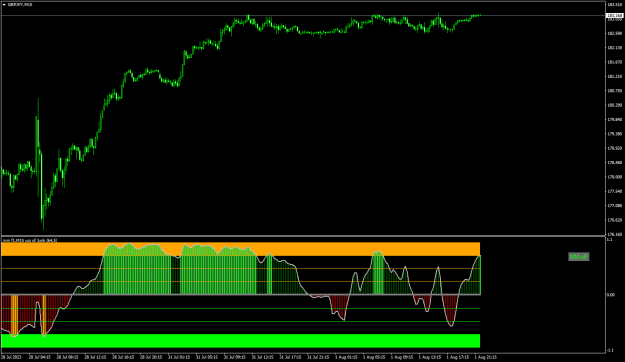Open the GBPJPY chart dropdown arrow

[4, 5]
